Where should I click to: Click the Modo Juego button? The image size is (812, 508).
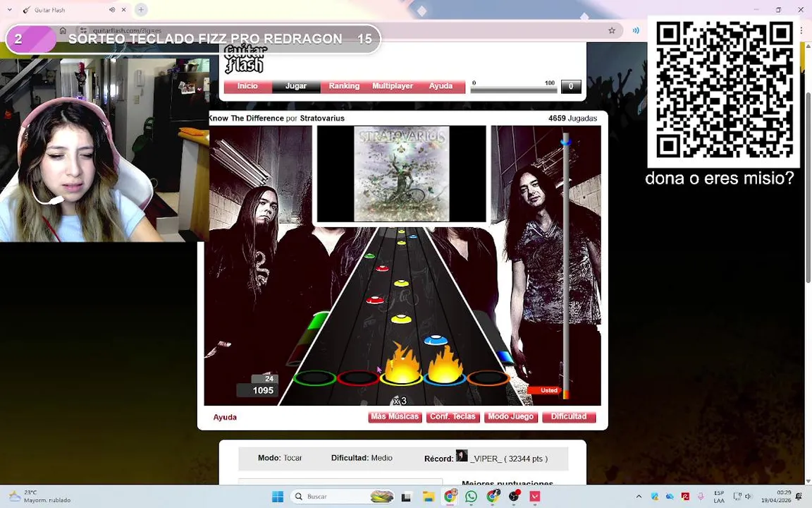[510, 417]
